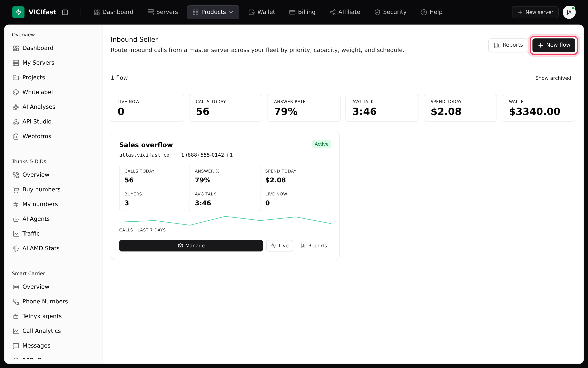Image resolution: width=588 pixels, height=368 pixels.
Task: Click the Affiliate share icon
Action: coord(333,12)
